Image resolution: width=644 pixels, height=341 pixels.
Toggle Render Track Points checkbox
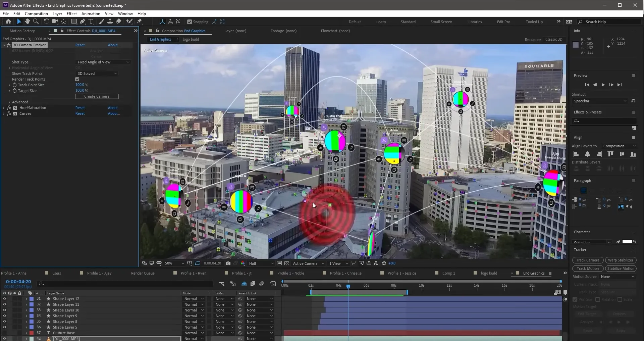pyautogui.click(x=77, y=79)
